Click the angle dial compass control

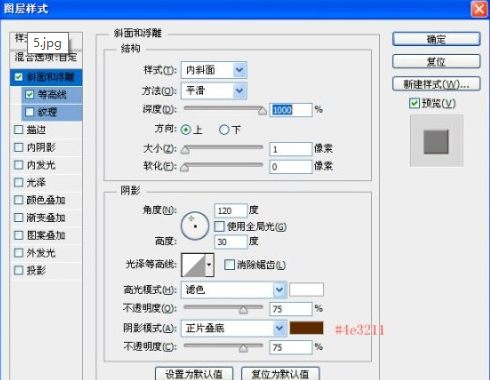tap(195, 226)
